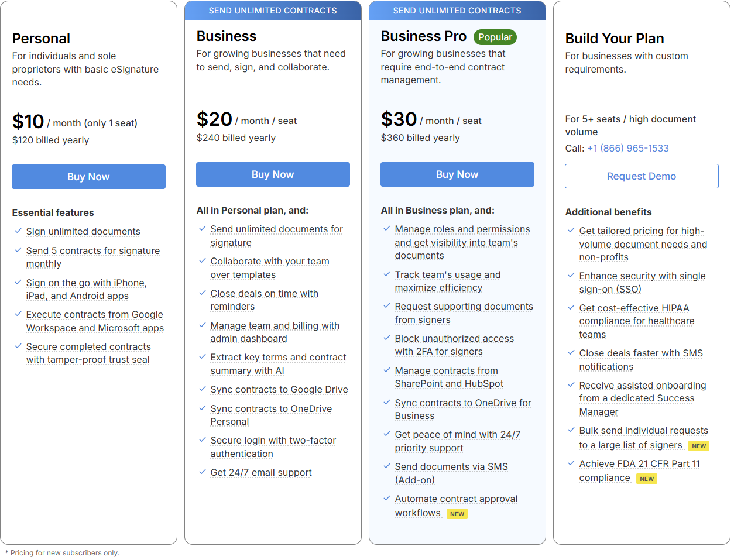Click the 'NEW' badge next to FDA compliance feature
This screenshot has height=560, width=734.
coord(646,479)
